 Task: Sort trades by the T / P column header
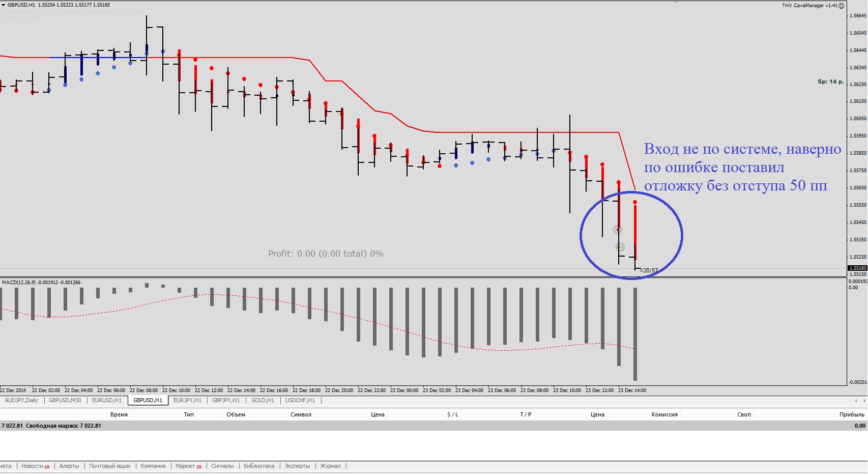[526, 414]
